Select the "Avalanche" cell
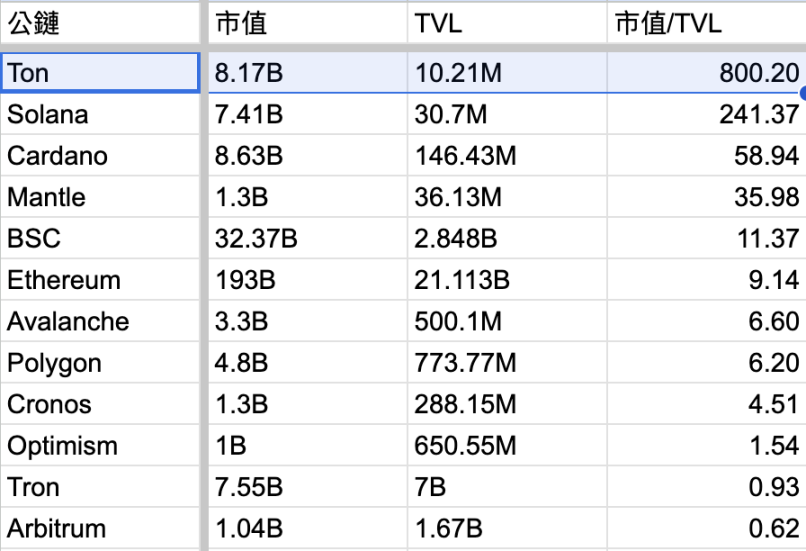Image resolution: width=806 pixels, height=551 pixels. (100, 321)
